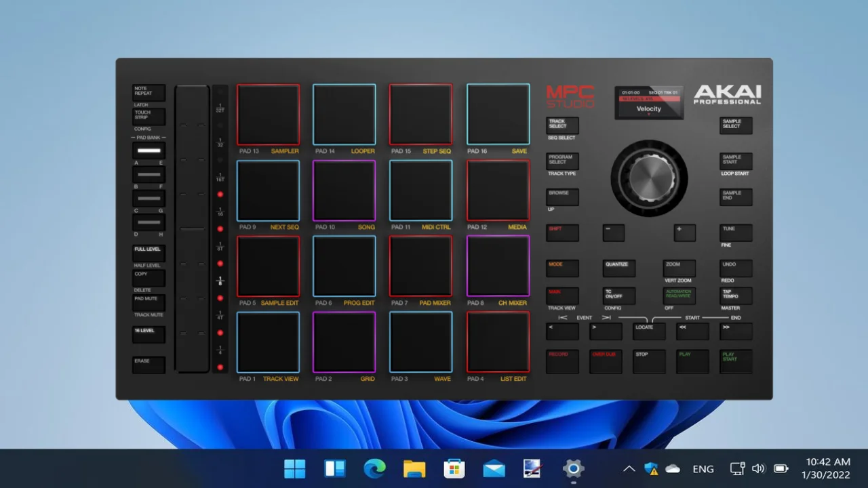Touch the touch strip slider
The width and height of the screenshot is (868, 488).
192,228
